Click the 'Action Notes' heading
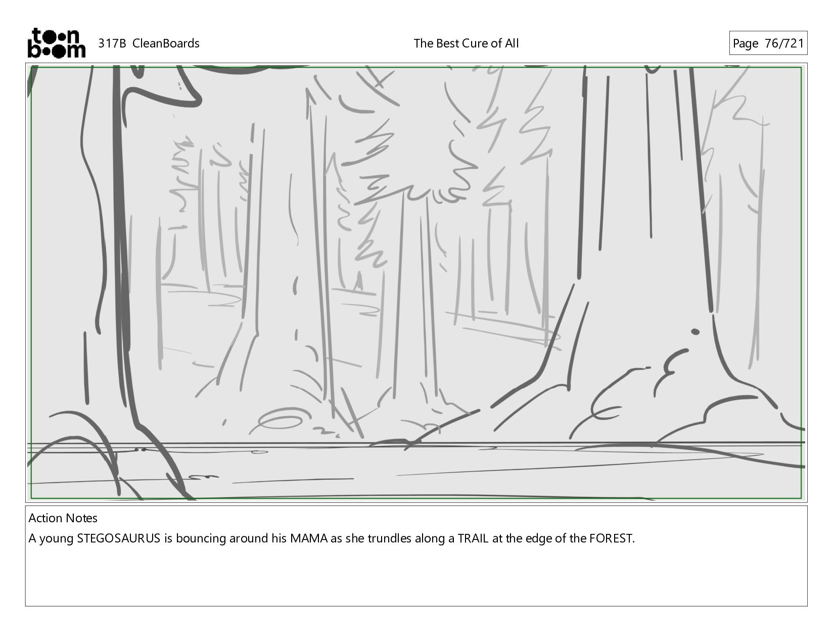 63,518
